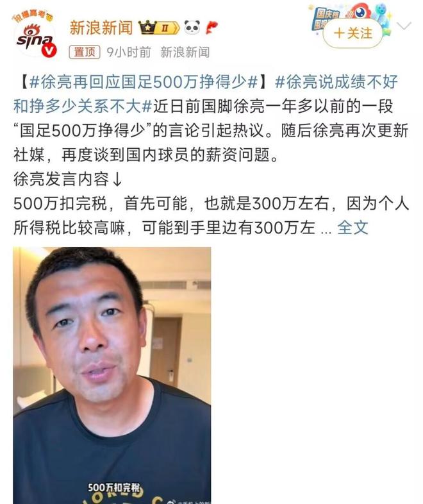This screenshot has width=423, height=504.
Task: Tap the video watermark in corner
Action: pyautogui.click(x=190, y=501)
